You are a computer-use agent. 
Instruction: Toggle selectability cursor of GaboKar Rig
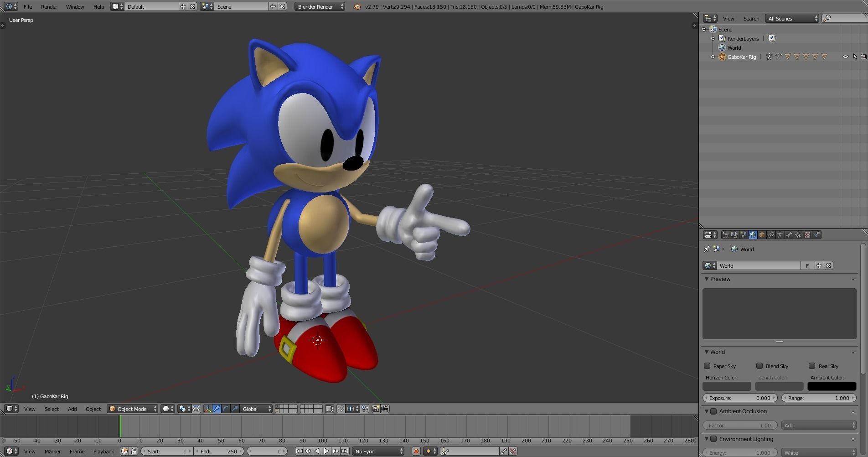click(855, 57)
